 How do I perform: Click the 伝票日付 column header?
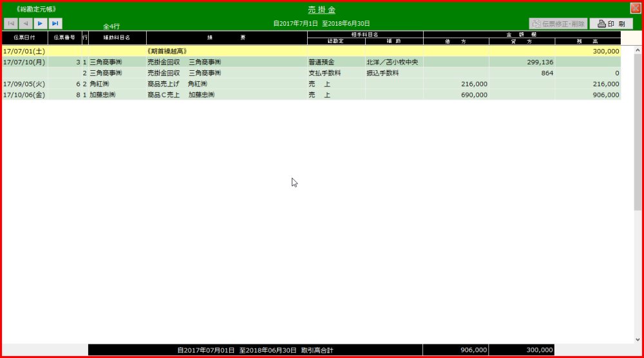(x=24, y=38)
